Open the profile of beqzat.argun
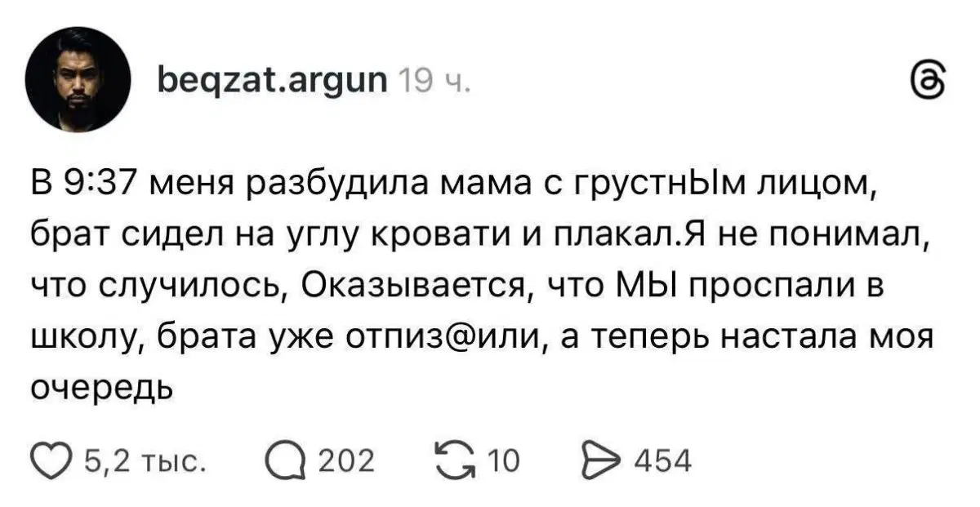 coord(270,78)
